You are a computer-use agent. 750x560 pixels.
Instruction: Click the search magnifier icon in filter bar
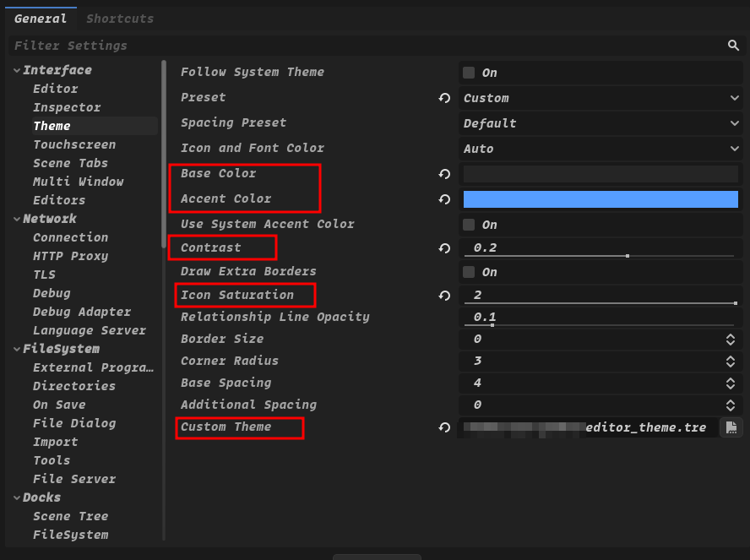pyautogui.click(x=733, y=46)
